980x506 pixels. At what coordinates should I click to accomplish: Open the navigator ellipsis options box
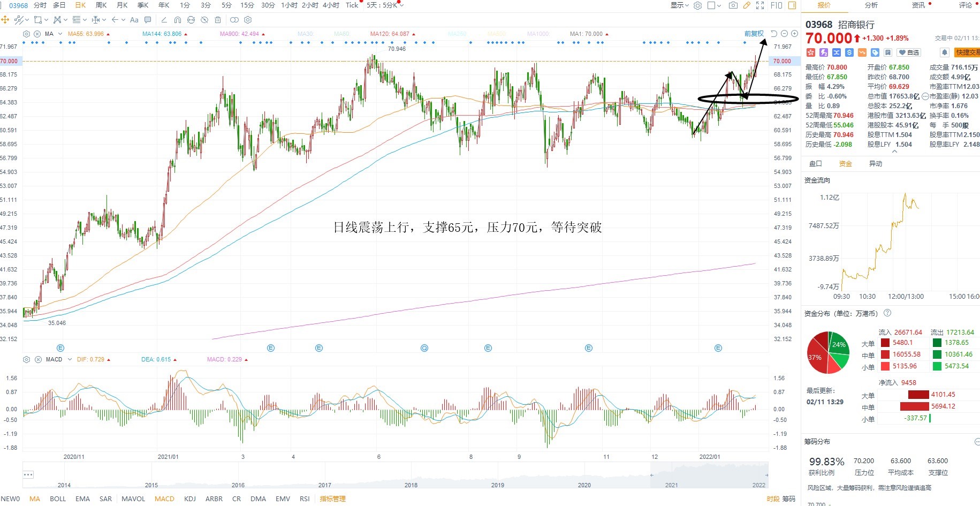coord(28,475)
